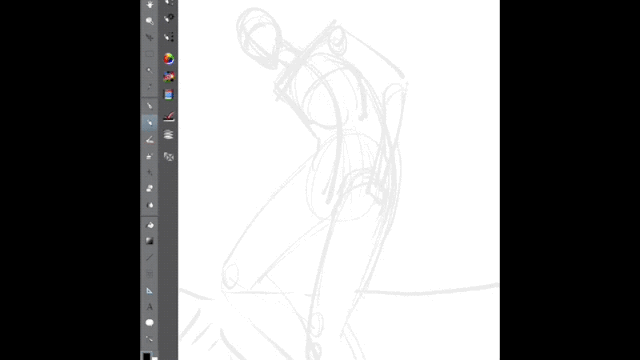Select the Figure line tool
The height and width of the screenshot is (360, 640).
pos(149,257)
